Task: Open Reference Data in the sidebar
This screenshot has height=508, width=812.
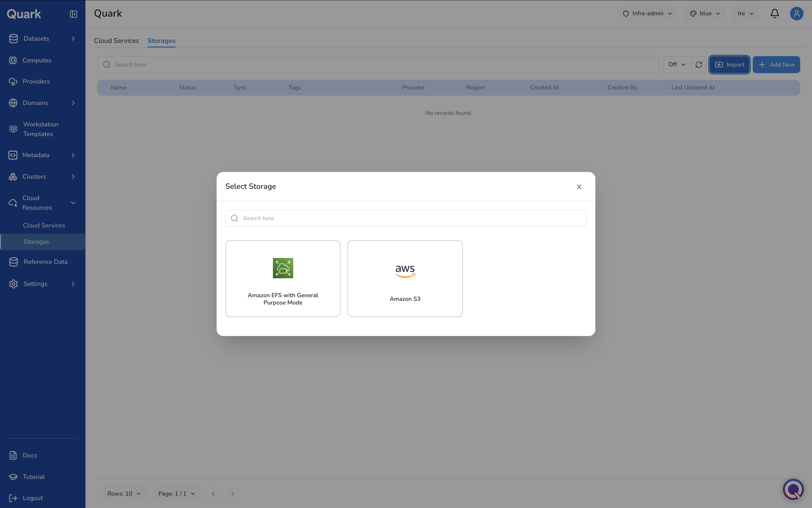Action: point(46,262)
